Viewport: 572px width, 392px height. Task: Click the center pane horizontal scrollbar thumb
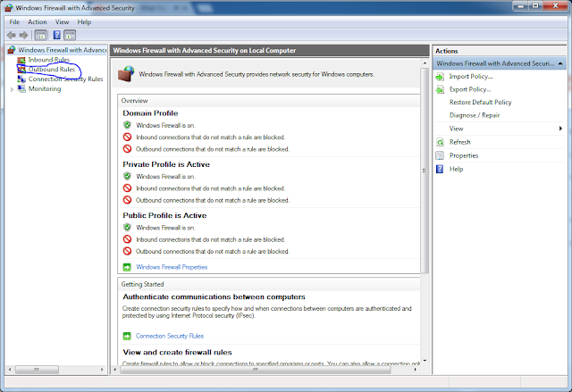pos(256,370)
